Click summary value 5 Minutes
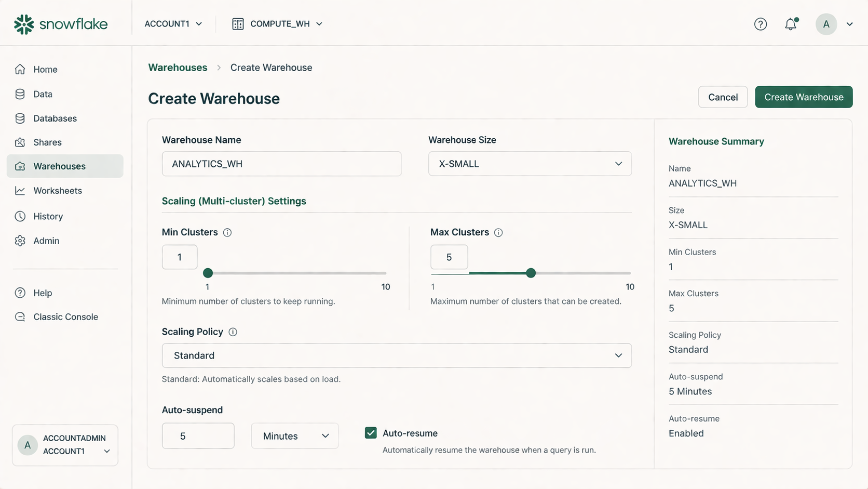The height and width of the screenshot is (489, 868). 690,391
